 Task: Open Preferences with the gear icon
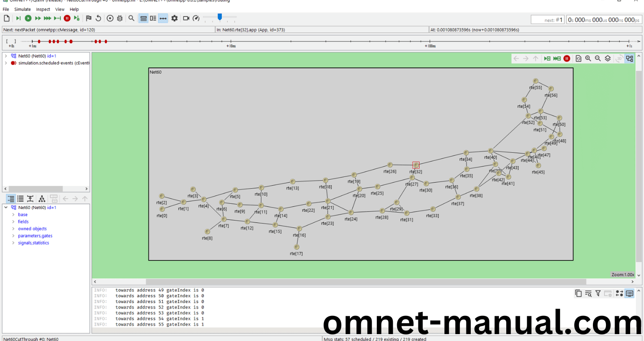pos(175,18)
